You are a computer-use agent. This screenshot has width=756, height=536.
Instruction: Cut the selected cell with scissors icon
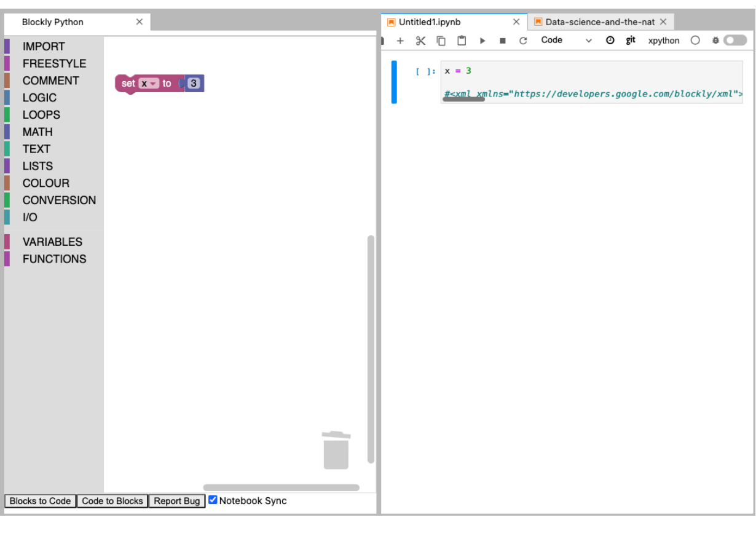pyautogui.click(x=420, y=41)
